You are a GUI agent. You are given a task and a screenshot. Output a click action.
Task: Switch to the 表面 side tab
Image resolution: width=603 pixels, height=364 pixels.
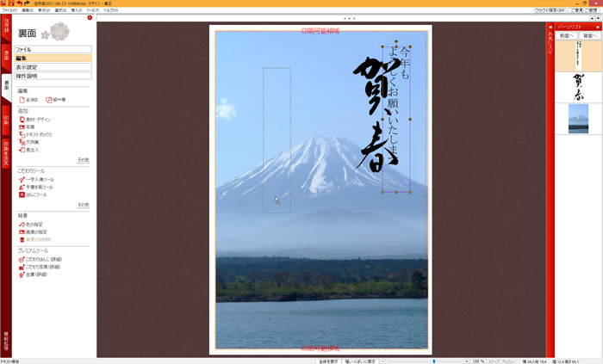coord(6,55)
